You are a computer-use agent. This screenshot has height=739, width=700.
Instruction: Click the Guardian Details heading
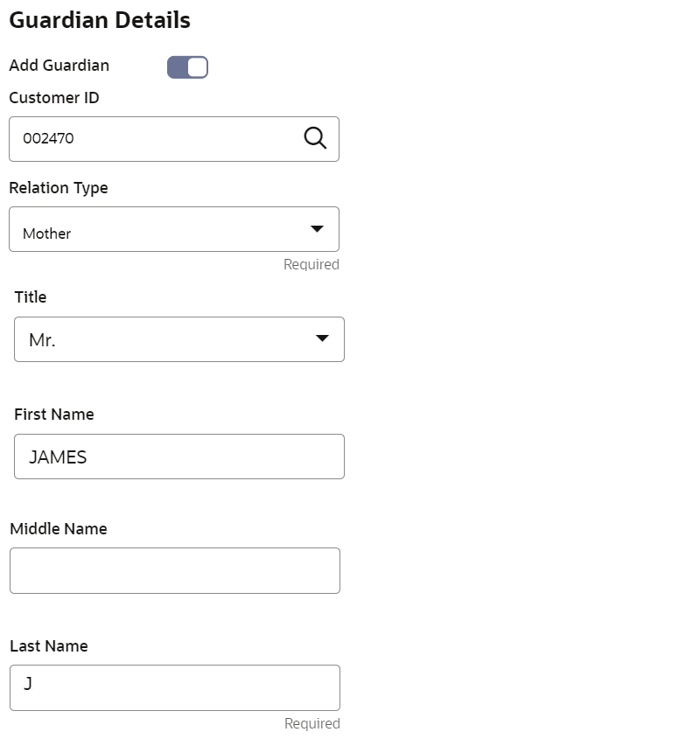point(100,20)
